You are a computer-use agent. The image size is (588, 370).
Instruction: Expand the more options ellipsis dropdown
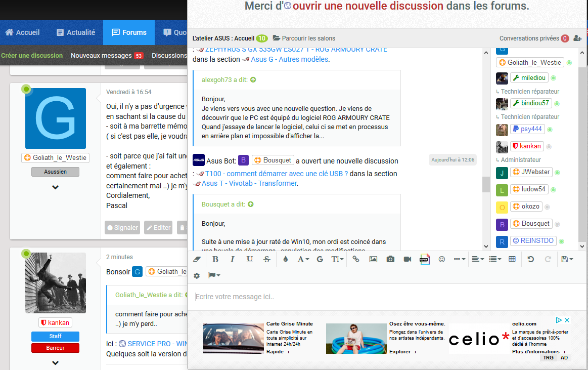pos(460,259)
